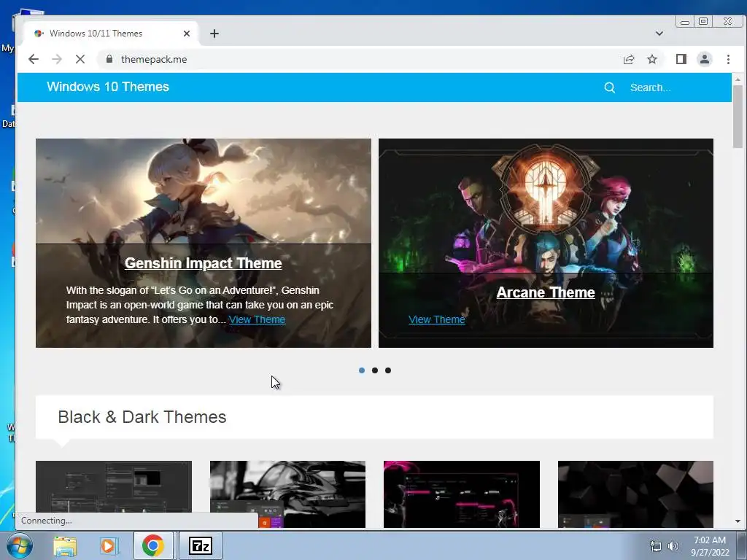Screen dimensions: 747x560
Task: Go back with the browser back arrow
Action: coord(34,60)
